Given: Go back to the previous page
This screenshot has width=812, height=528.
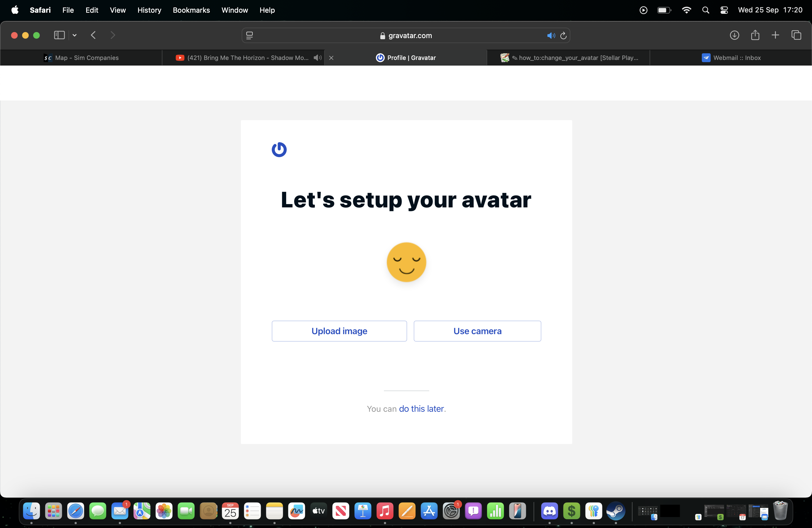Looking at the screenshot, I should [x=93, y=35].
